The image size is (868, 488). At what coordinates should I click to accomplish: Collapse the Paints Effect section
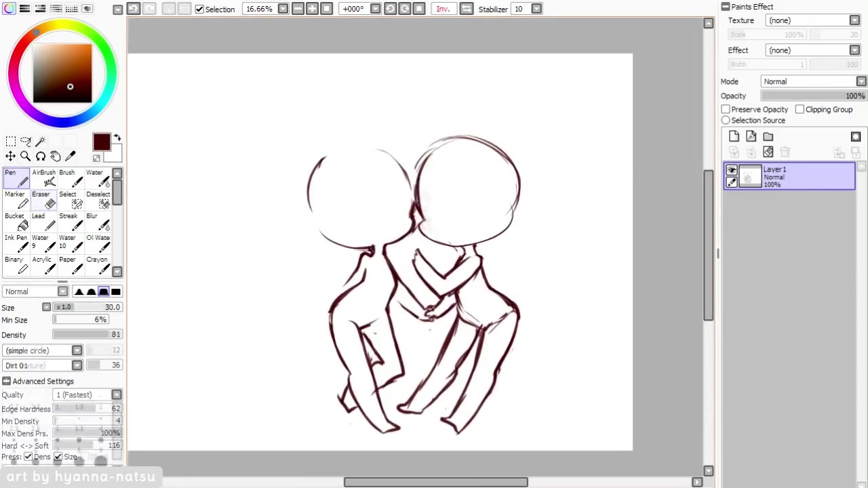pyautogui.click(x=726, y=6)
